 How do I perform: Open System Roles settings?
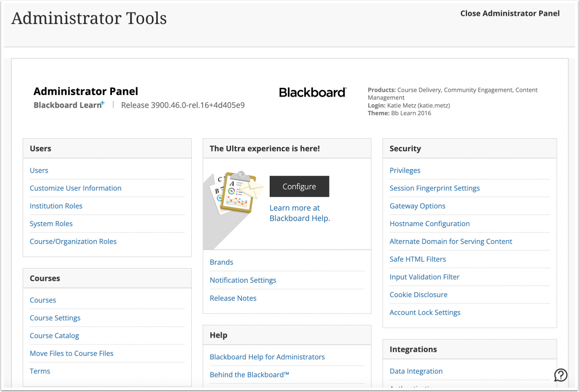click(x=51, y=223)
